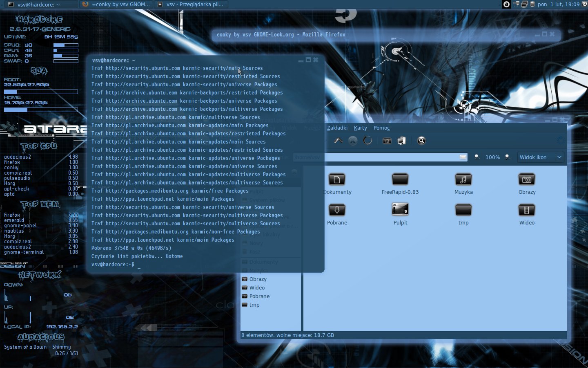Screen dimensions: 588x368
Task: Open Computer location from file browser toolbar
Action: 402,141
